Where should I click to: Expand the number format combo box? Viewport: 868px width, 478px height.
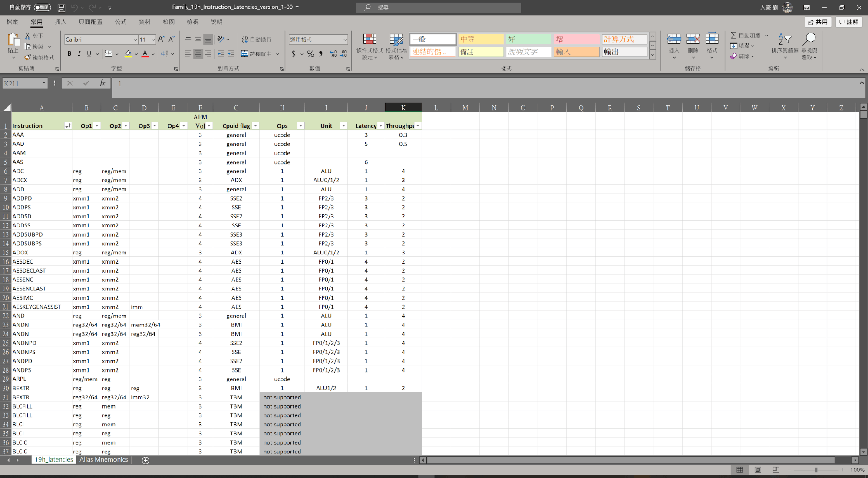pos(345,40)
